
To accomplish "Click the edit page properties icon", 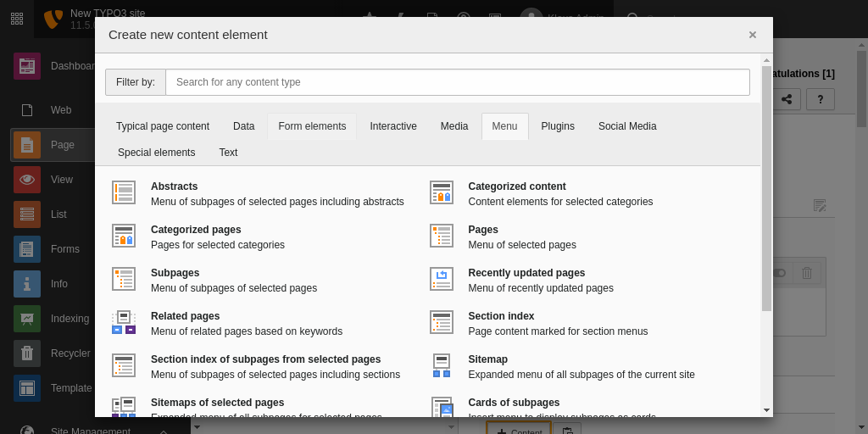I will 820,205.
